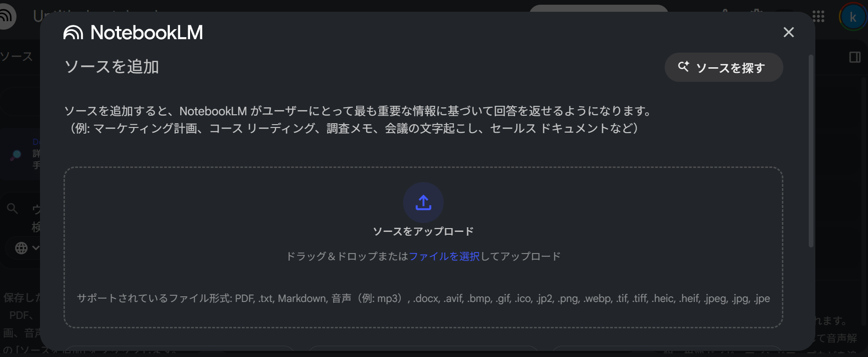Click the sparkle search icon in ソースを探す
The height and width of the screenshot is (357, 868).
pyautogui.click(x=684, y=67)
